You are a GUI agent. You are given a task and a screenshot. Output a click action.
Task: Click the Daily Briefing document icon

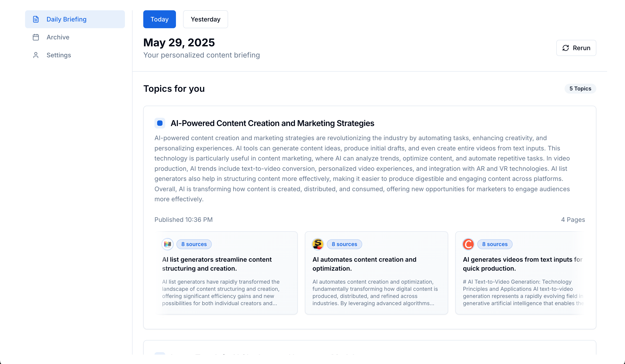point(36,19)
